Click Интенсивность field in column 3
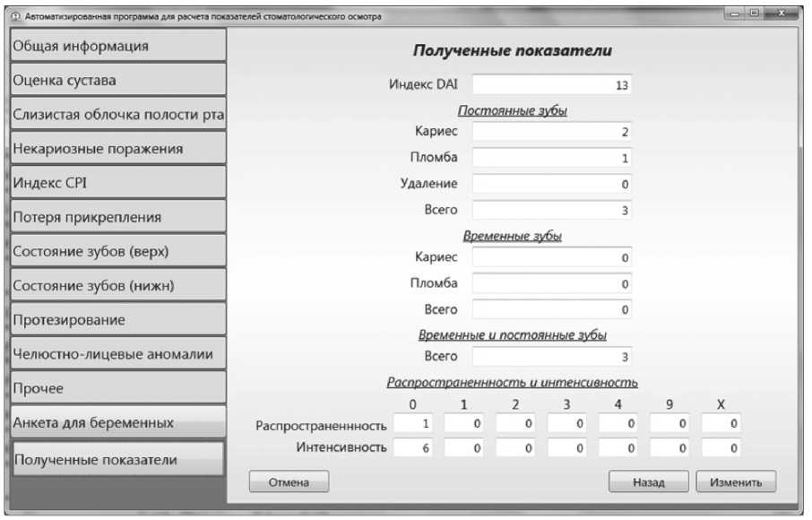Screen dimensions: 812x520 click(566, 447)
